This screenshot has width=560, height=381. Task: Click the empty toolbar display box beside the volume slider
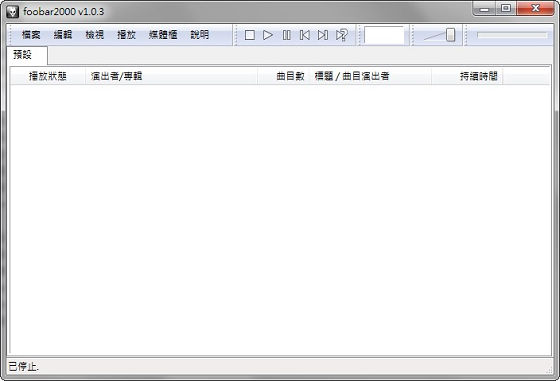(x=384, y=35)
